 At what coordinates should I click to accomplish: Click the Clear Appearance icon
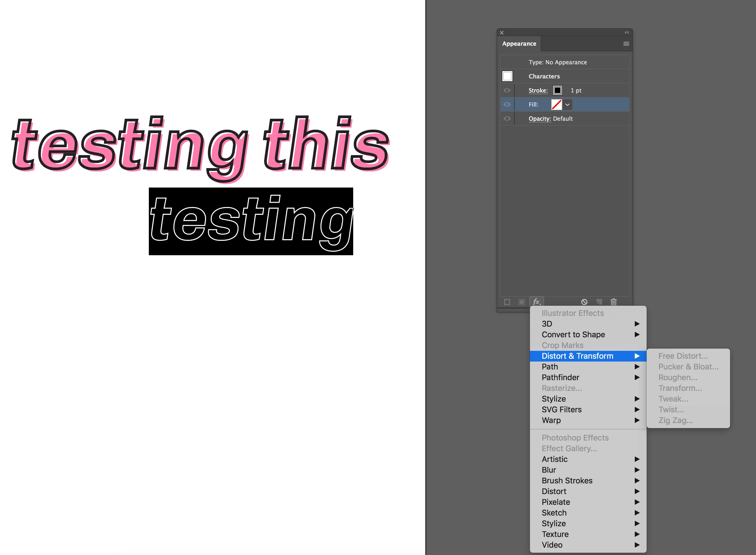click(584, 302)
